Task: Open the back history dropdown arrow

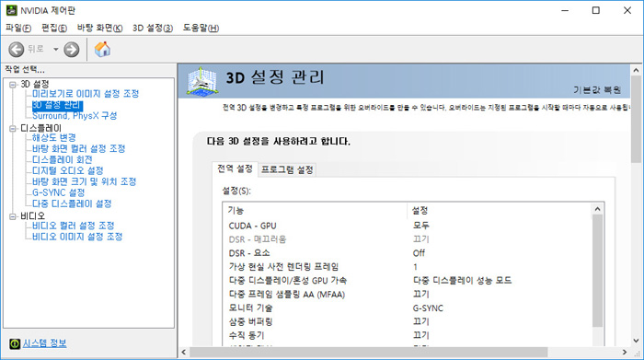Action: pos(55,50)
